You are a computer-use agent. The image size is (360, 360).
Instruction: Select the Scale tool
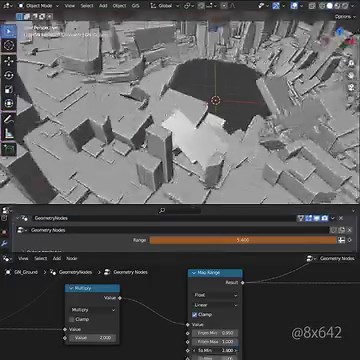point(9,89)
